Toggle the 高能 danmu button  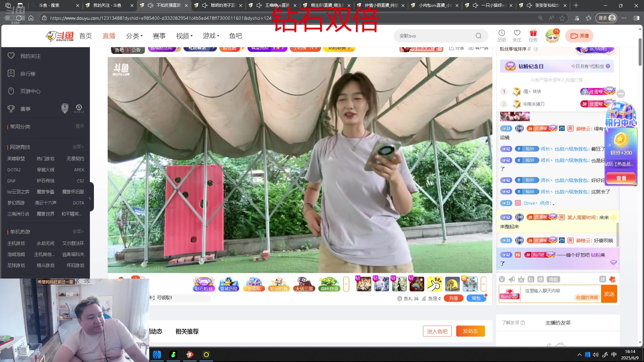[553, 279]
